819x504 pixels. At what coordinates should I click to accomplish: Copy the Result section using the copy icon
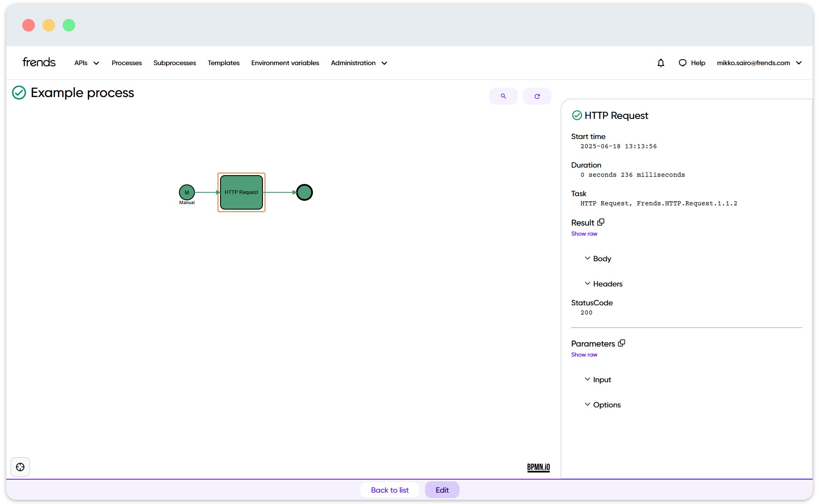(601, 222)
